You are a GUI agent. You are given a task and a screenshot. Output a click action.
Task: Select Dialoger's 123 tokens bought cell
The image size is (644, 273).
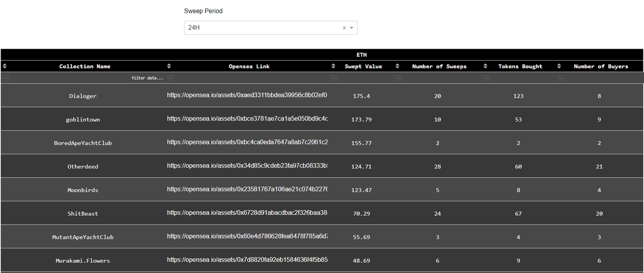(x=518, y=96)
